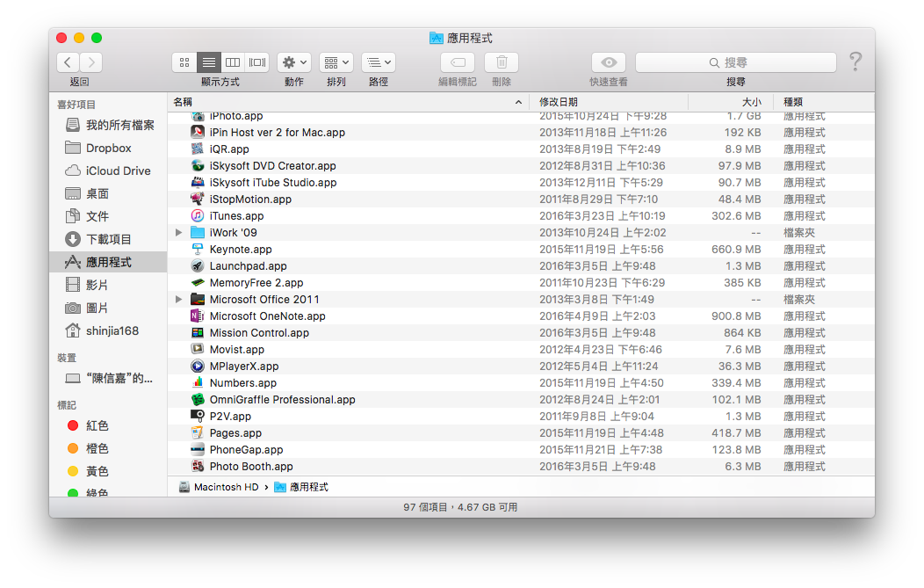This screenshot has height=588, width=924.
Task: Open the 路徑 path dropdown
Action: [x=379, y=62]
